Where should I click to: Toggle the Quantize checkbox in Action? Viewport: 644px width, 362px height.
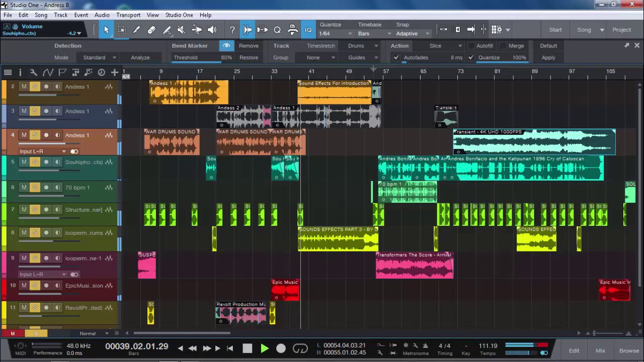tap(471, 58)
